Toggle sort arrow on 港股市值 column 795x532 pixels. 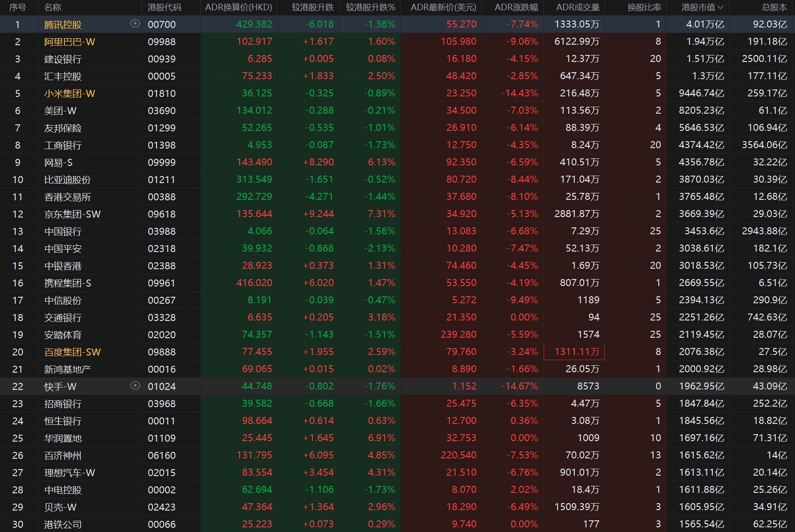[721, 7]
